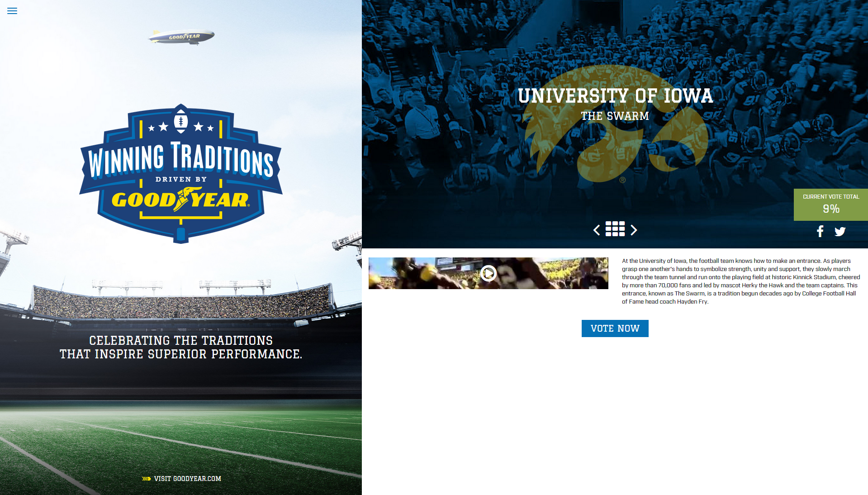Image resolution: width=868 pixels, height=495 pixels.
Task: Follow the Visit Goodyear.com link
Action: coord(187,479)
